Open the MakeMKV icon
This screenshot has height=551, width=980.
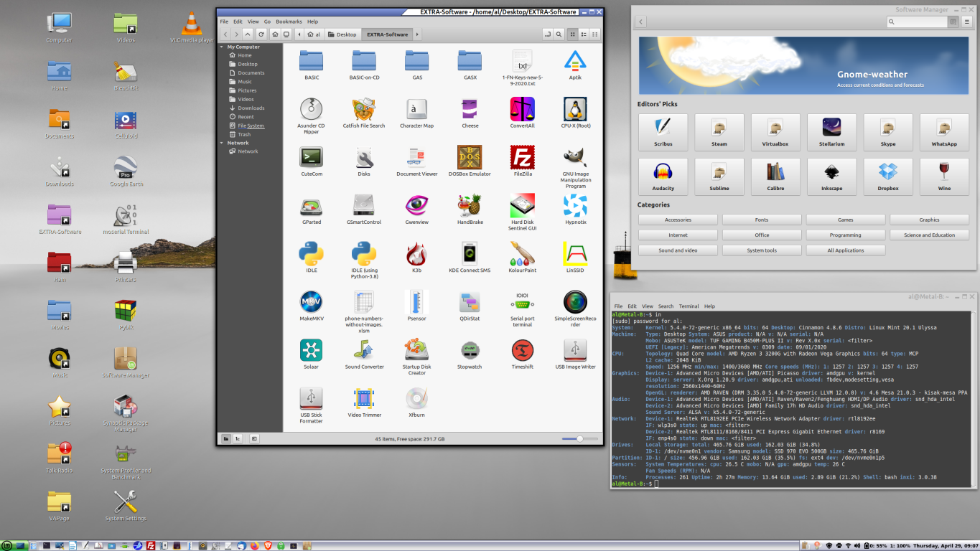pyautogui.click(x=311, y=301)
